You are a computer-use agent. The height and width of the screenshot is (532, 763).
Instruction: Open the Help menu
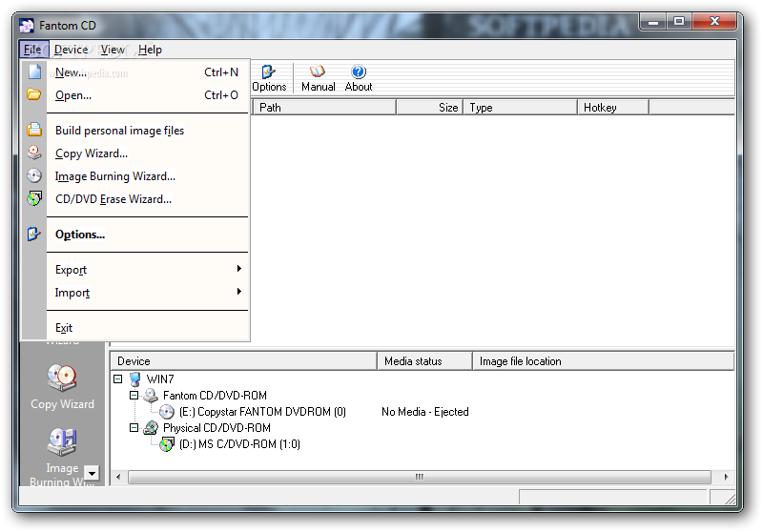[150, 50]
